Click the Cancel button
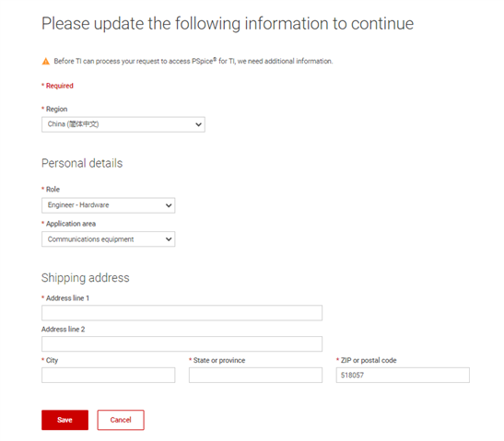The image size is (504, 441). point(121,420)
